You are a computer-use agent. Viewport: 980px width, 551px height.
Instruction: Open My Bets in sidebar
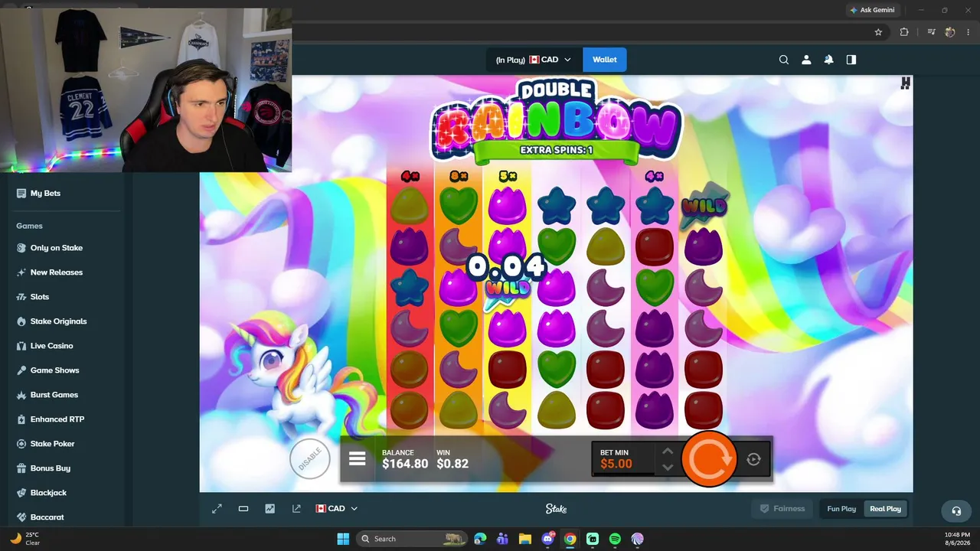tap(45, 194)
